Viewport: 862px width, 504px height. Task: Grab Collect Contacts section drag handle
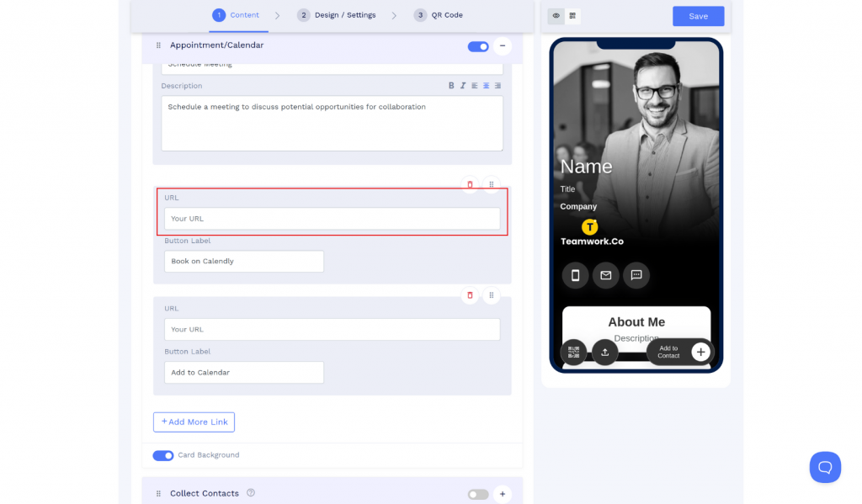pos(158,494)
